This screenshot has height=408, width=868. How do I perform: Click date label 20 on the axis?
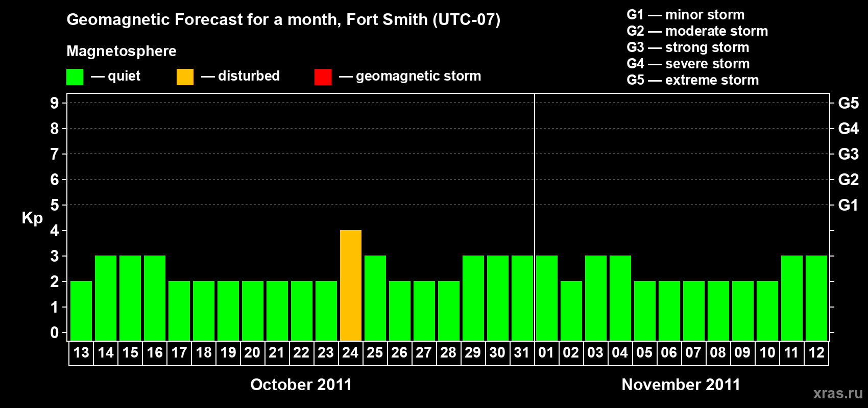pyautogui.click(x=252, y=352)
